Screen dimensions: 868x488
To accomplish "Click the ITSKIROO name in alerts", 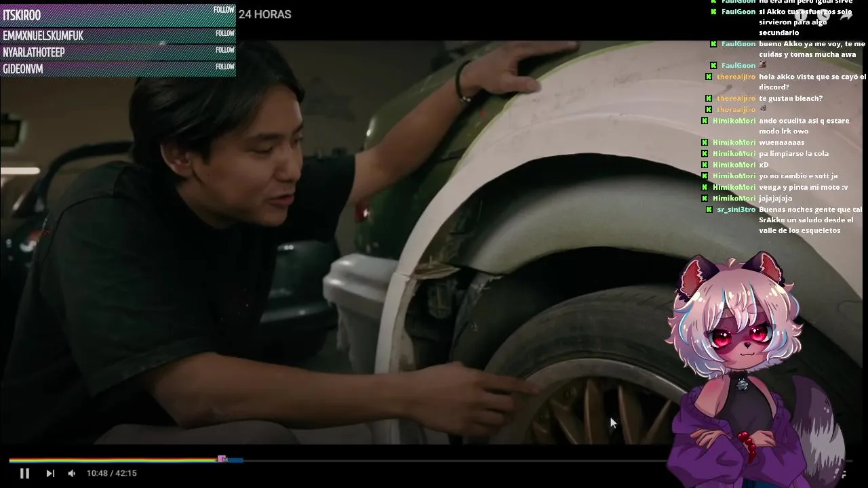I will [x=22, y=16].
